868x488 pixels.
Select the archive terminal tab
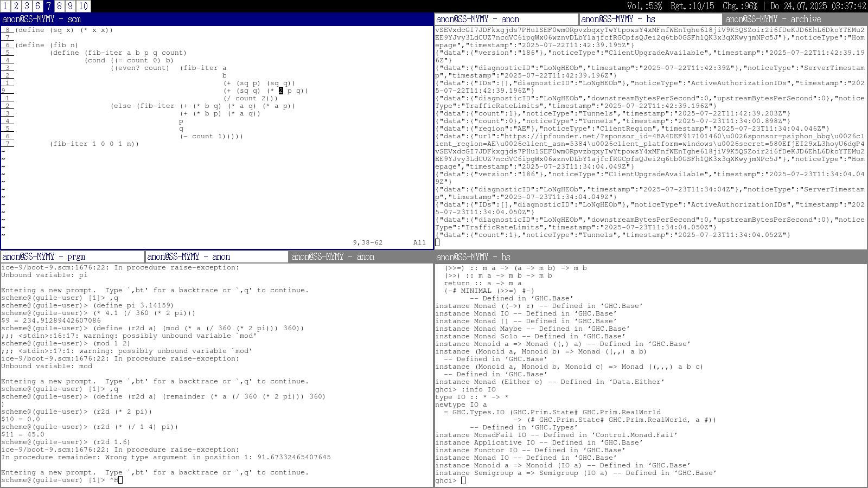795,19
